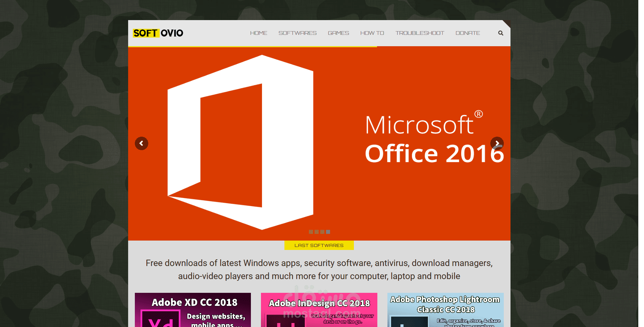Select the first slider pagination dot
The height and width of the screenshot is (327, 644).
311,232
